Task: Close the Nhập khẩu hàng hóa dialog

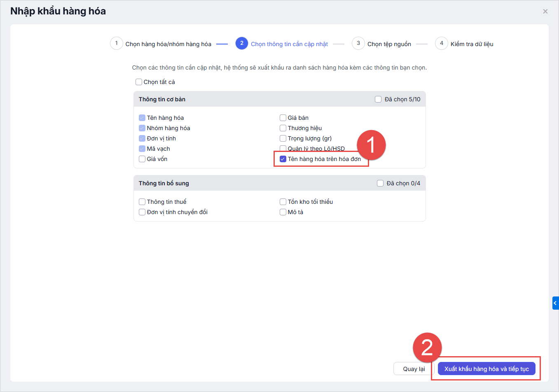Action: tap(545, 12)
